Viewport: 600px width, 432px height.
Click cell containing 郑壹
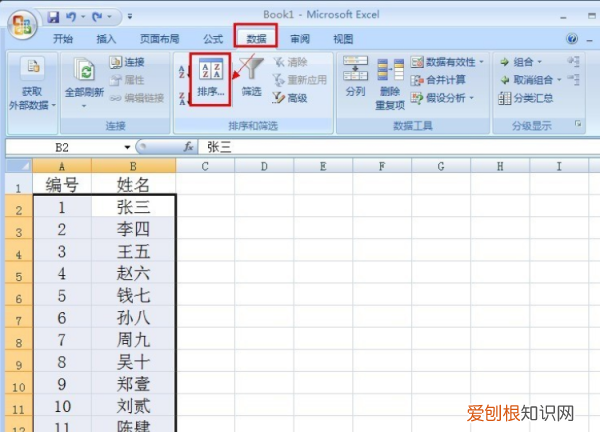[x=133, y=383]
